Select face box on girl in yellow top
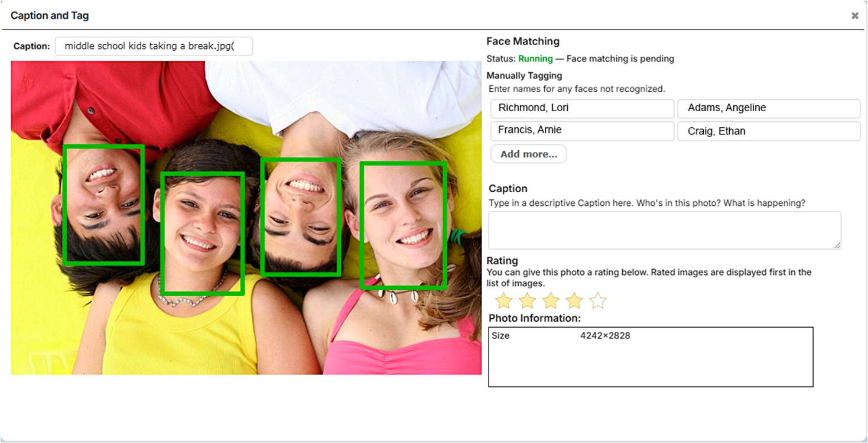Image resolution: width=868 pixels, height=443 pixels. pos(202,234)
